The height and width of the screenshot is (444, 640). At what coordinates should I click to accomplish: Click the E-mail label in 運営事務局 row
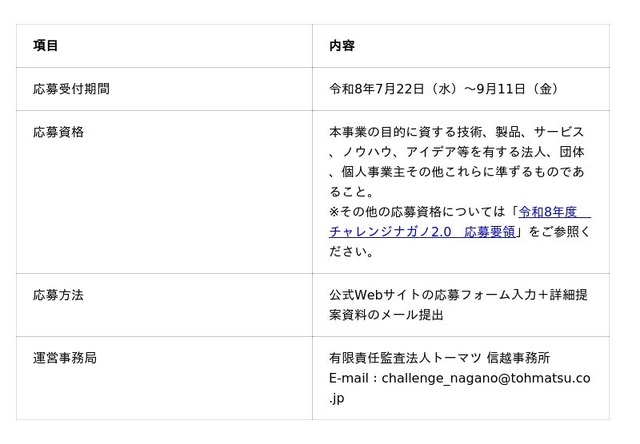(x=349, y=378)
